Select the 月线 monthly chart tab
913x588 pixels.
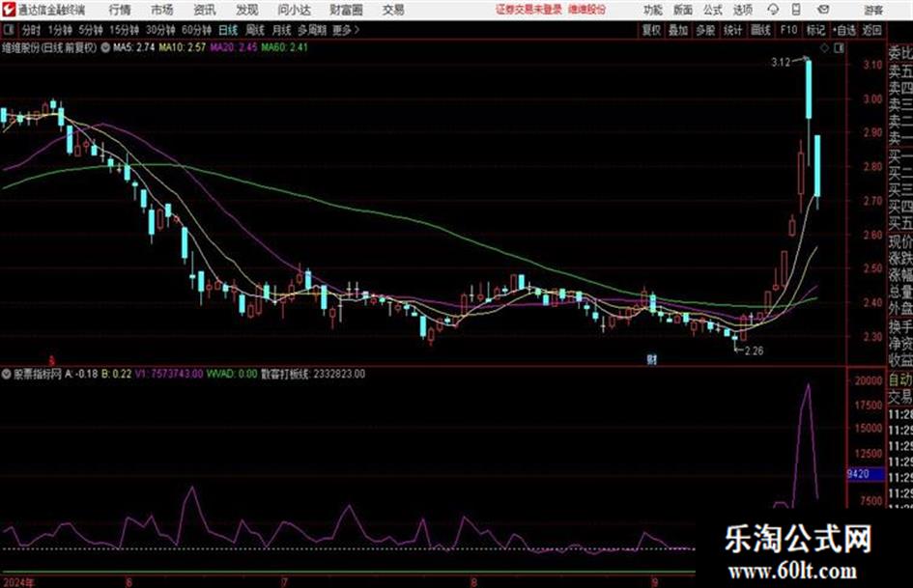point(282,30)
